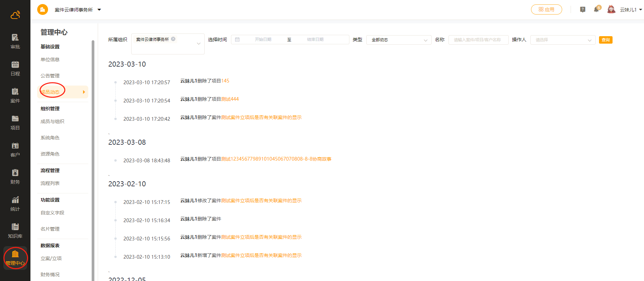The width and height of the screenshot is (644, 281).
Task: Click the 应用 applications button
Action: pyautogui.click(x=546, y=9)
